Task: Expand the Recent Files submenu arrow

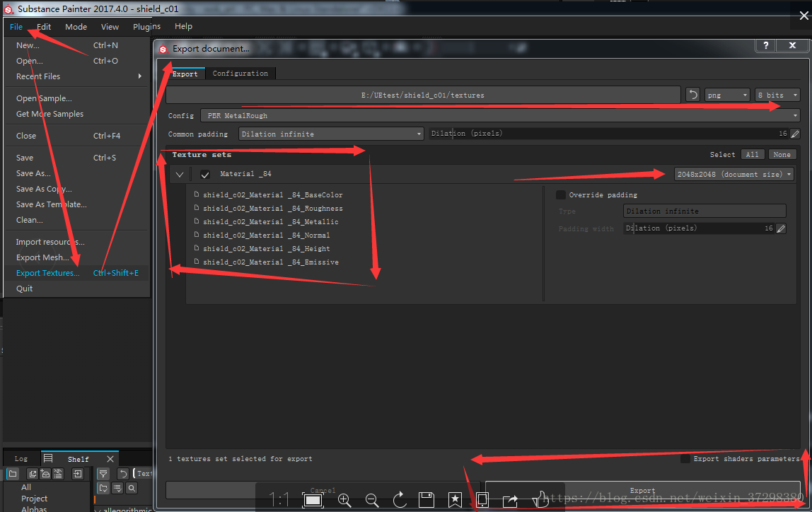Action: (140, 76)
